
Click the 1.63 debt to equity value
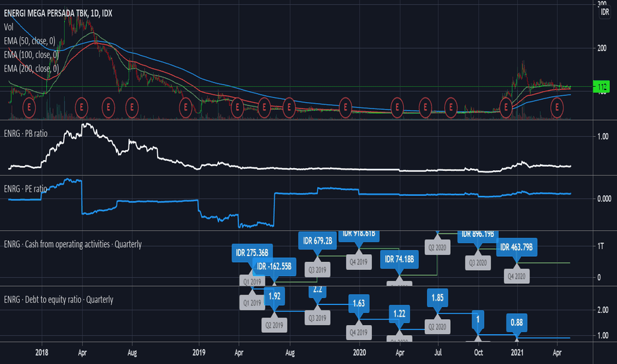coord(358,303)
